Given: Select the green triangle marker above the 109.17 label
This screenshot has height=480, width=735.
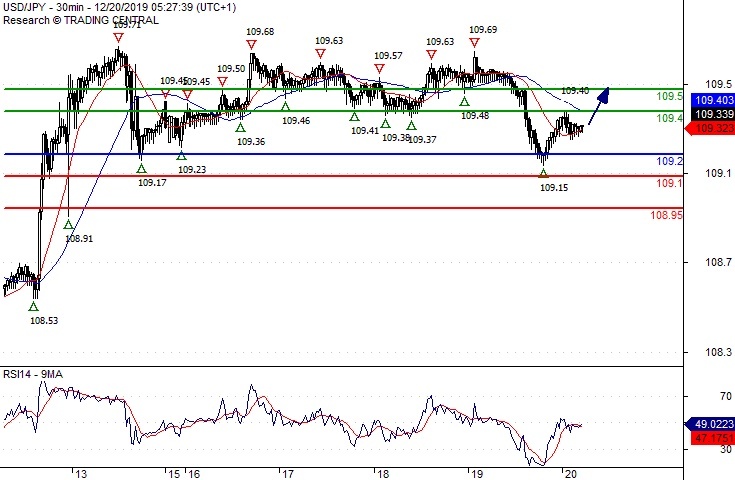Looking at the screenshot, I should (141, 168).
